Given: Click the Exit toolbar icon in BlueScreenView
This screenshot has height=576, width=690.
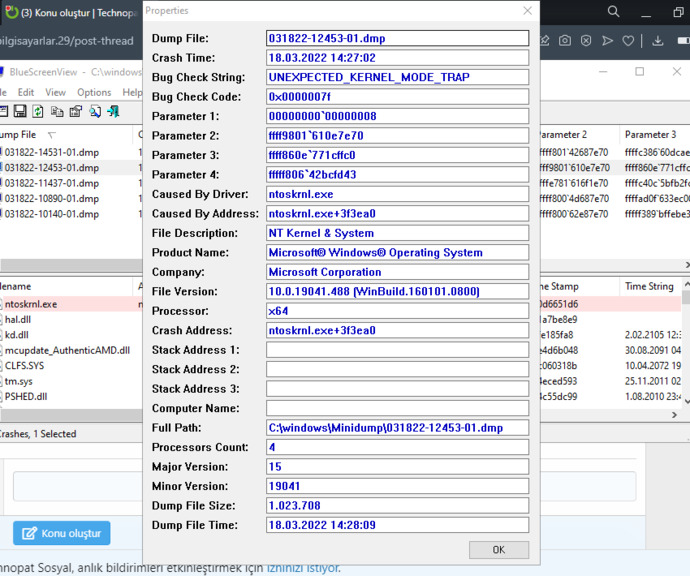Looking at the screenshot, I should [x=113, y=111].
